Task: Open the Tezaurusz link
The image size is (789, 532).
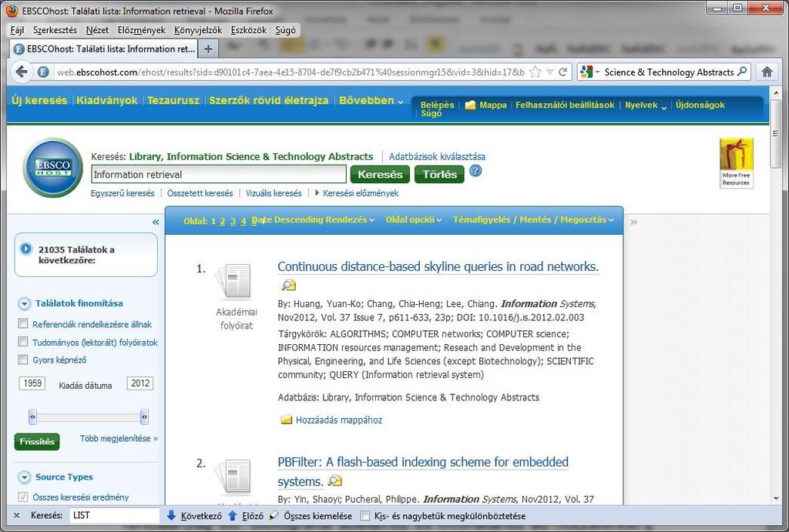Action: 173,101
